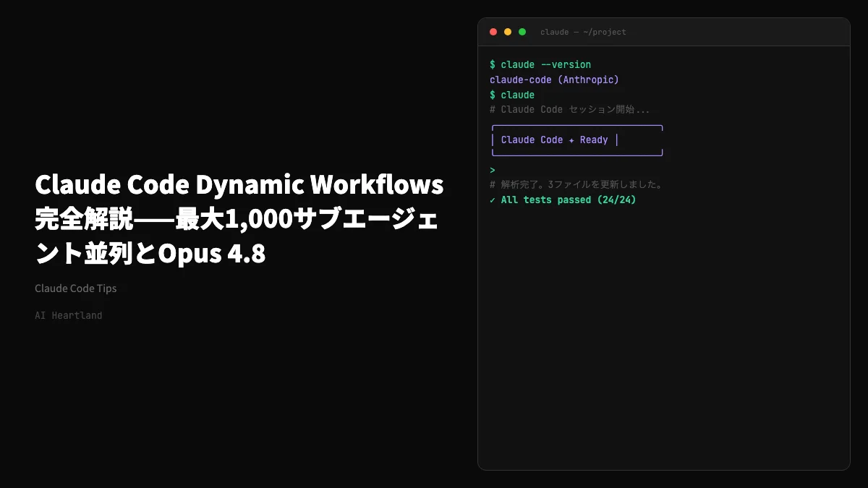Image resolution: width=868 pixels, height=488 pixels.
Task: Click the 'All tests passed (24/24)' line
Action: [x=563, y=200]
